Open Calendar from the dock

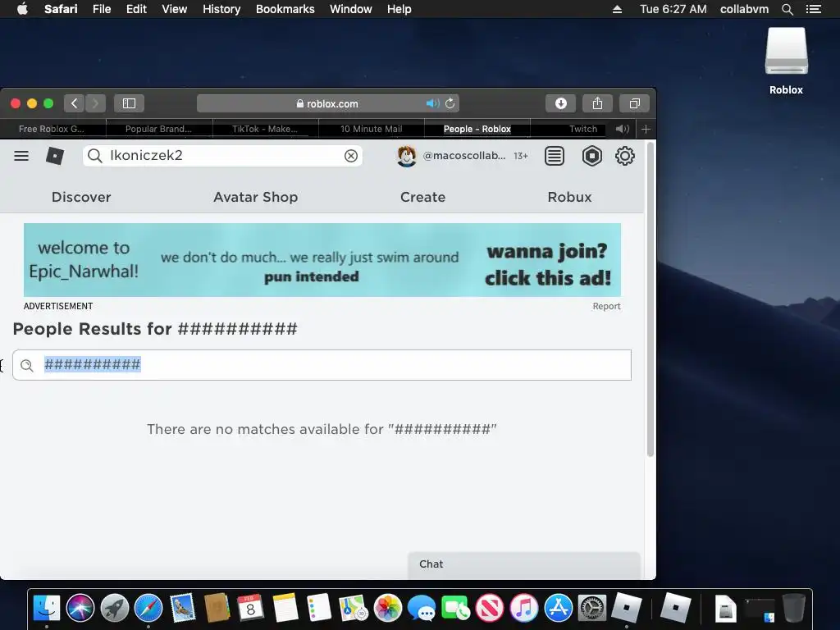click(x=251, y=608)
